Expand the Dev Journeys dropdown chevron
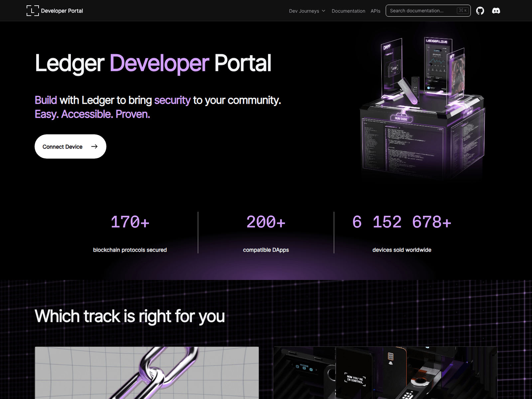 pos(324,11)
